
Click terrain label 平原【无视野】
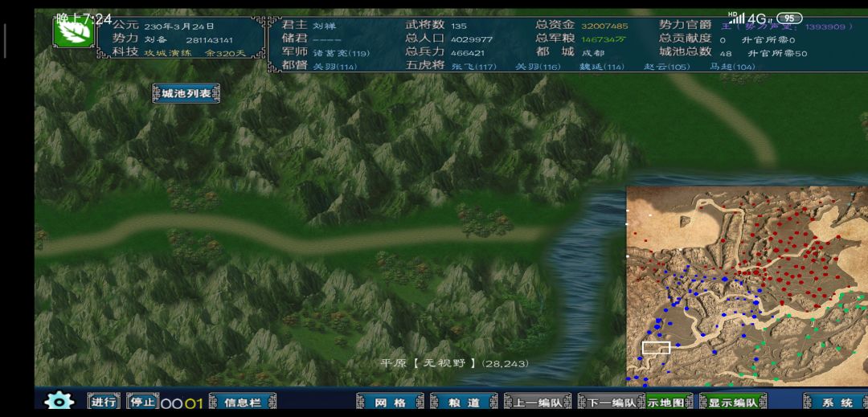point(428,363)
